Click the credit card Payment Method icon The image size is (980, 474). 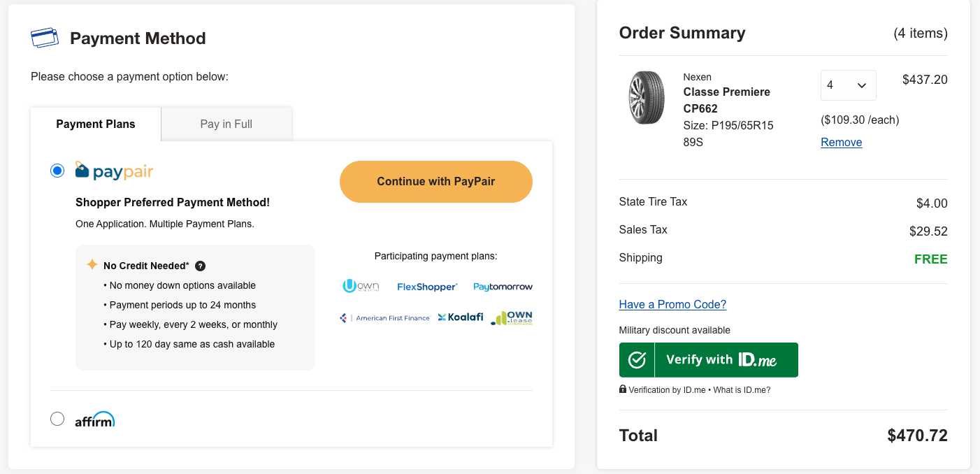point(45,38)
